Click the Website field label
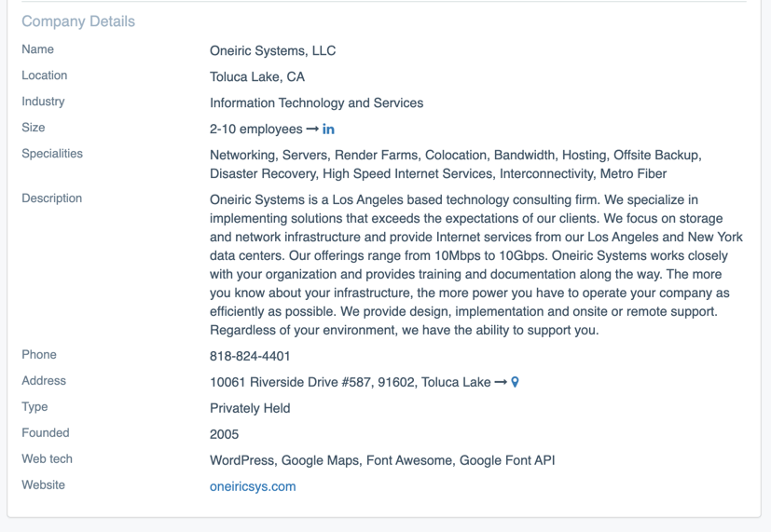This screenshot has width=771, height=532. tap(44, 485)
